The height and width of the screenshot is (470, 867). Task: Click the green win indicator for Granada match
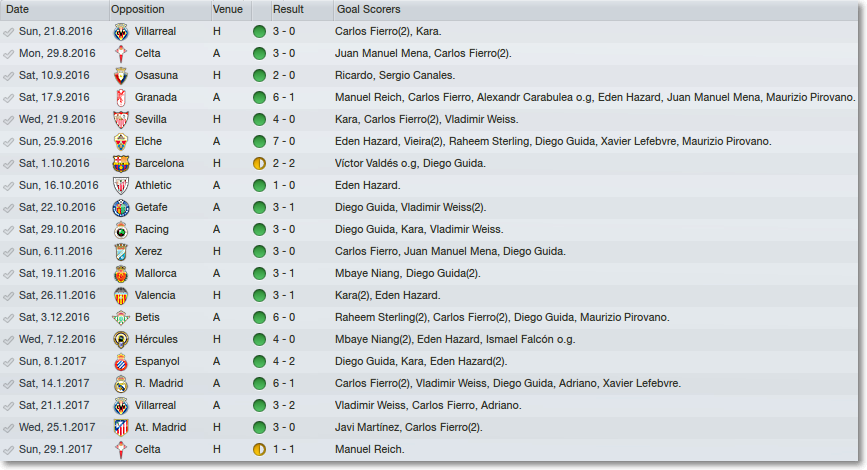[259, 98]
